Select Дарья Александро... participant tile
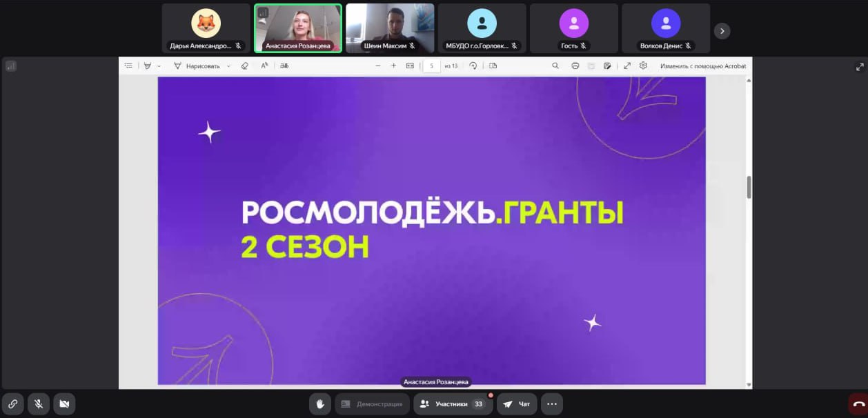The height and width of the screenshot is (418, 868). pyautogui.click(x=206, y=28)
